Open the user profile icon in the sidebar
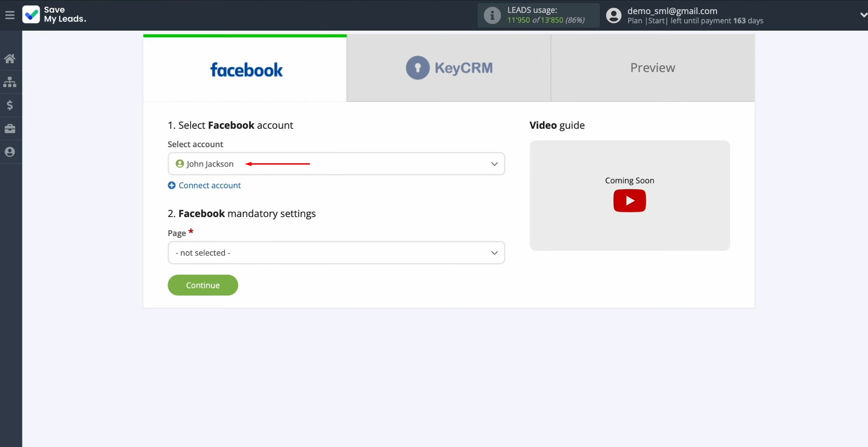This screenshot has width=868, height=447. [10, 152]
